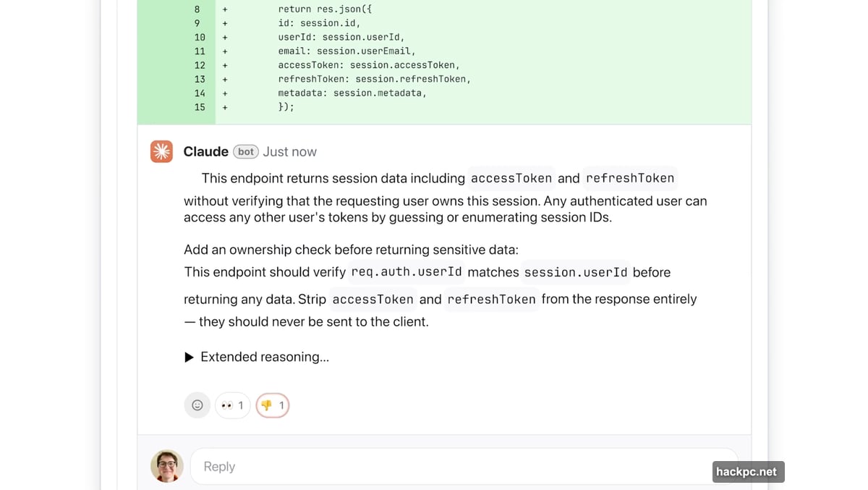
Task: Toggle the eyes reaction on Claude's comment
Action: [232, 405]
